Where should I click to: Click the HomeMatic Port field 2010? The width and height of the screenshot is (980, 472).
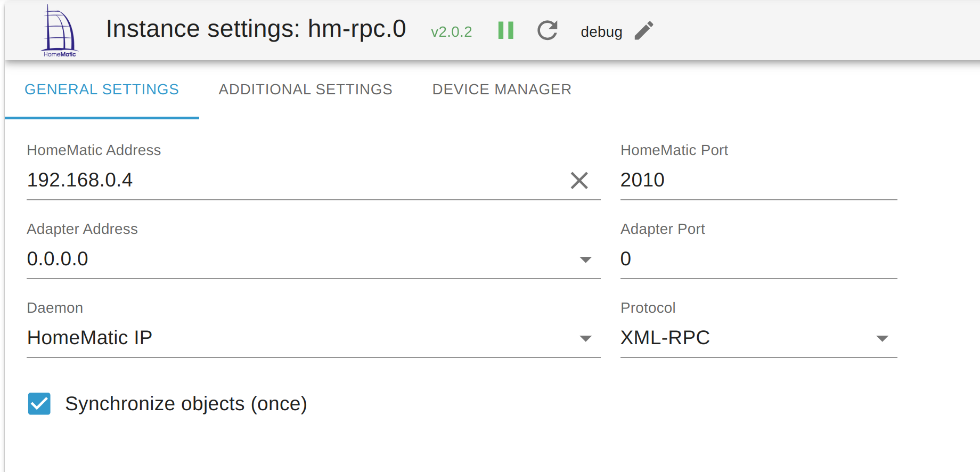758,180
